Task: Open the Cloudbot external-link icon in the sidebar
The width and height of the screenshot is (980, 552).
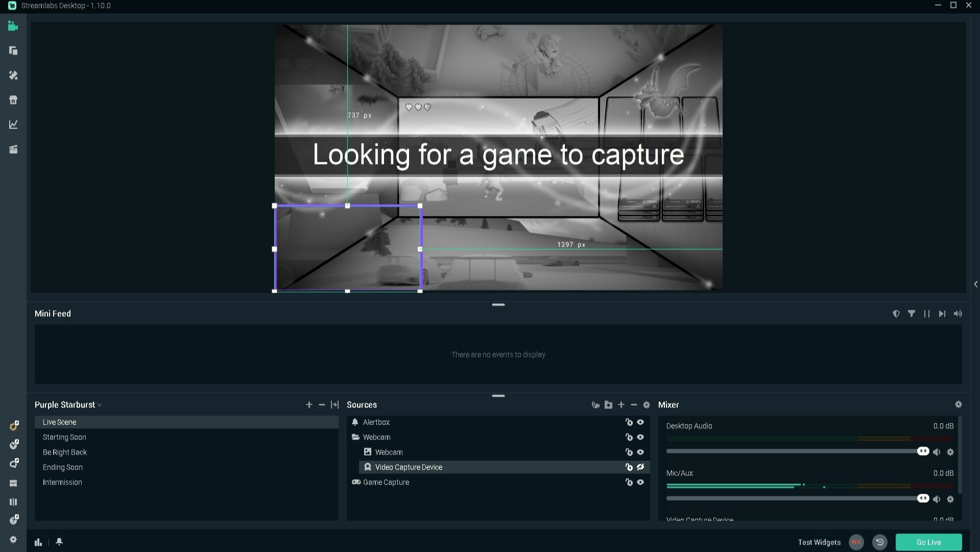Action: (x=14, y=444)
